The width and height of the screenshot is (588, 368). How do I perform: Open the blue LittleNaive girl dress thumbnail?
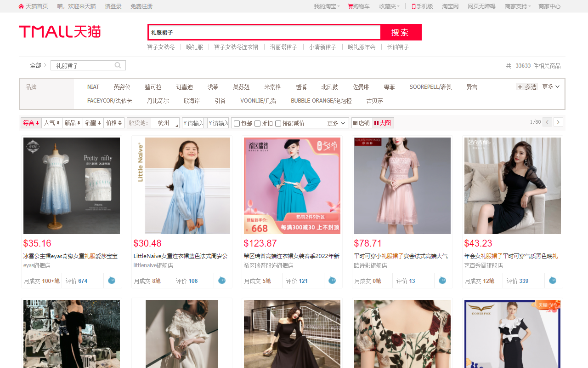tap(182, 186)
